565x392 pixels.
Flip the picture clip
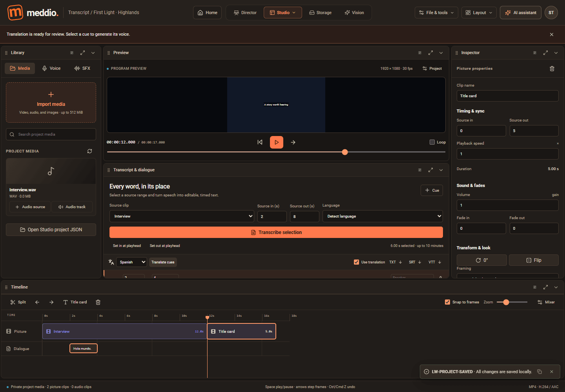click(x=534, y=260)
